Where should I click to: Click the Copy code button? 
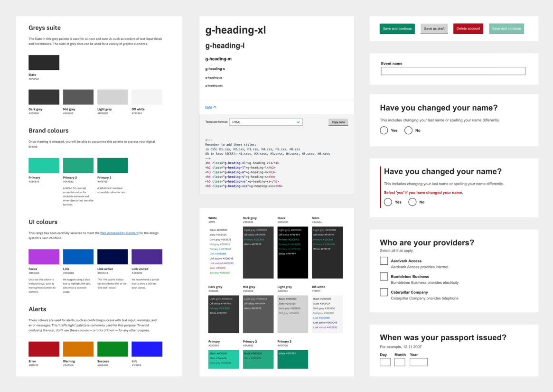(338, 122)
